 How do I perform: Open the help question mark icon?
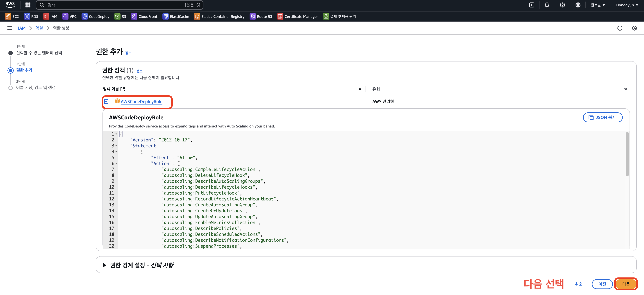(x=562, y=5)
